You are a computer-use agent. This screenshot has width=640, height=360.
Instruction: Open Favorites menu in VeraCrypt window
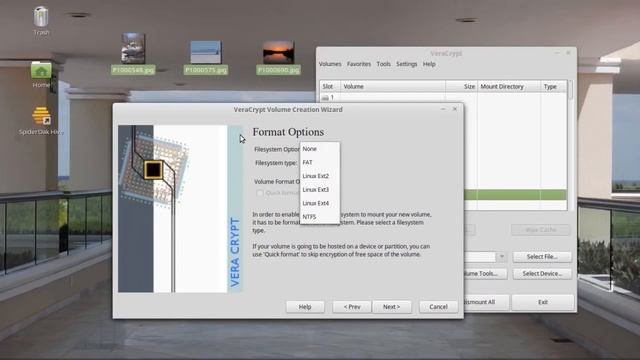359,64
